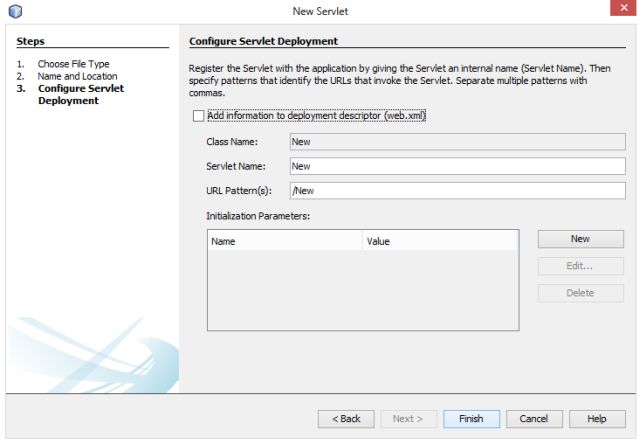640x444 pixels.
Task: Select the Configure Servlet Deployment step
Action: click(80, 94)
